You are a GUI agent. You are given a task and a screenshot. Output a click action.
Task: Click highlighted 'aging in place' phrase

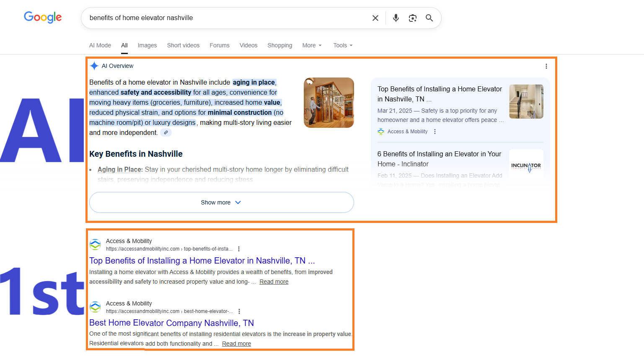[x=254, y=82]
